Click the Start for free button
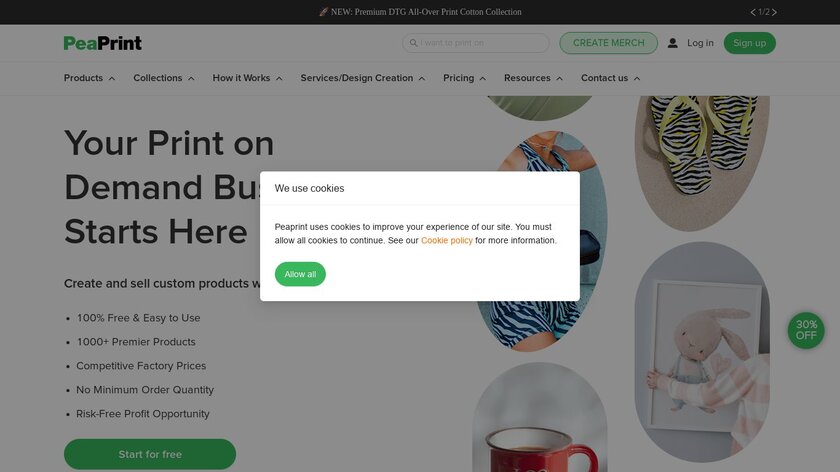 150,454
